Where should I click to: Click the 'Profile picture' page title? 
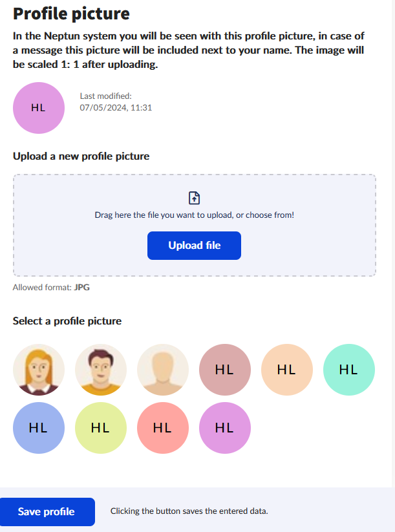click(x=71, y=14)
